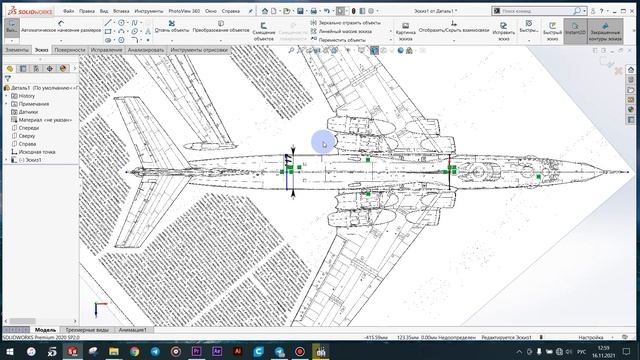Screen dimensions: 640x360
Task: Click the Home icon in title toolbar
Action: [x=265, y=11]
